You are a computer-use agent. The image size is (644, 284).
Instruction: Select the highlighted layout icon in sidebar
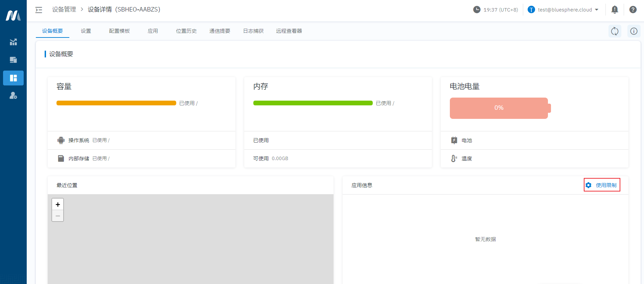click(x=13, y=78)
